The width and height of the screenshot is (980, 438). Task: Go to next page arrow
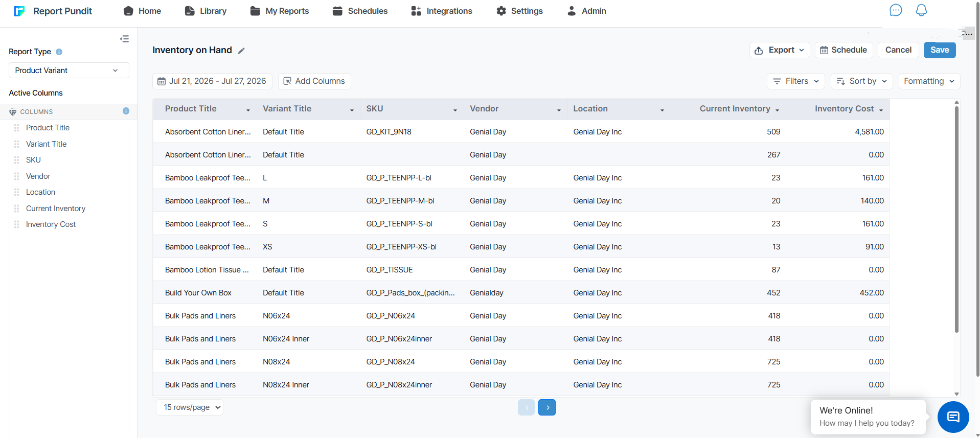pos(547,407)
